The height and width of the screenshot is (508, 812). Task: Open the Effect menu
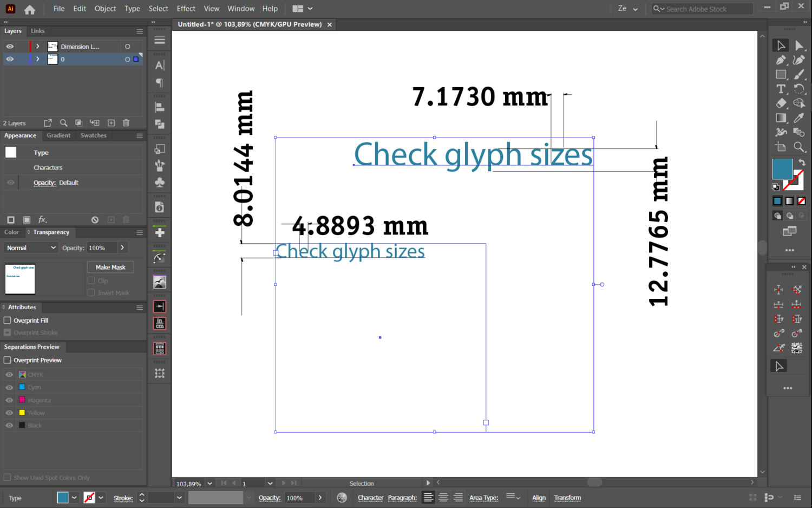(x=186, y=9)
